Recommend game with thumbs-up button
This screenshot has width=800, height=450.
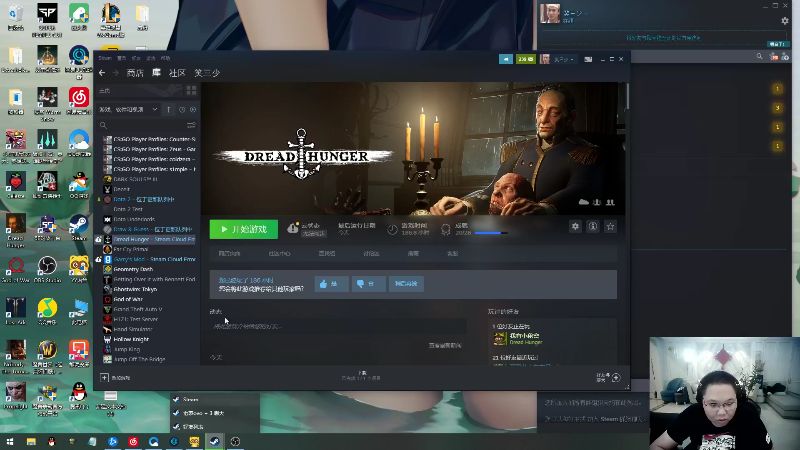point(332,284)
